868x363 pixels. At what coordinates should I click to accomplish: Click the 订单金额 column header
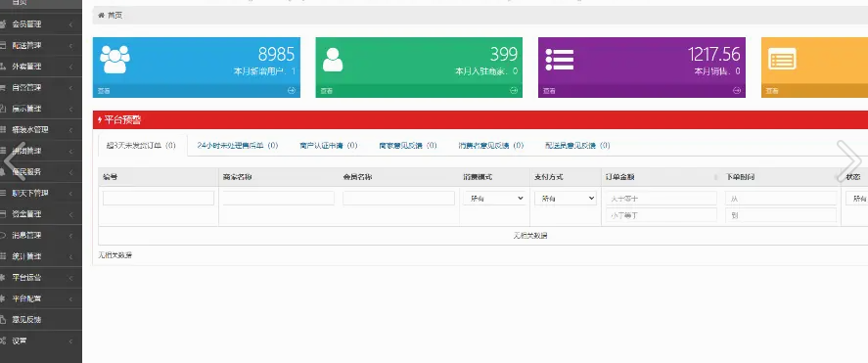661,177
